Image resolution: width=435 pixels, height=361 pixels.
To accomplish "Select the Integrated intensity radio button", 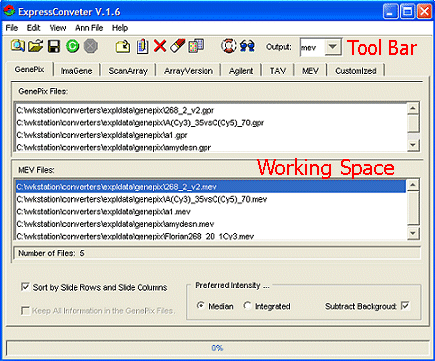I will 247,306.
